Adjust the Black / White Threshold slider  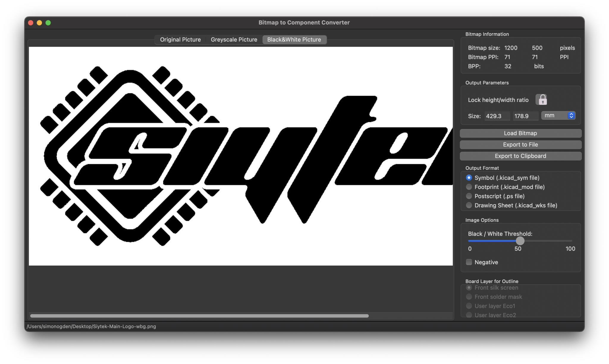coord(520,241)
